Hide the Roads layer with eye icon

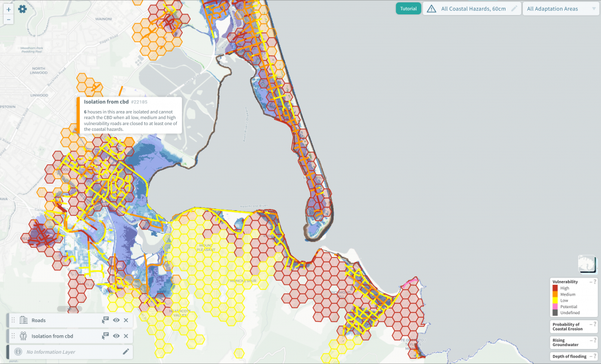click(116, 320)
